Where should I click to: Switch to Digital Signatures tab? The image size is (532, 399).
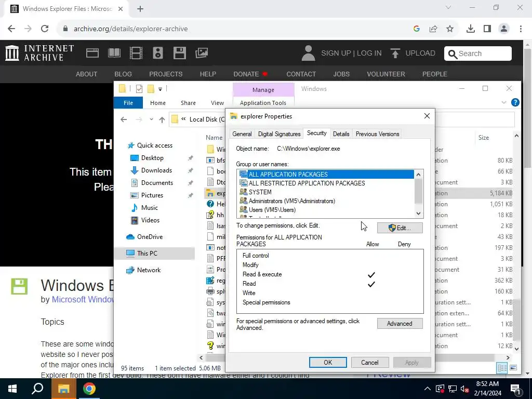(279, 134)
